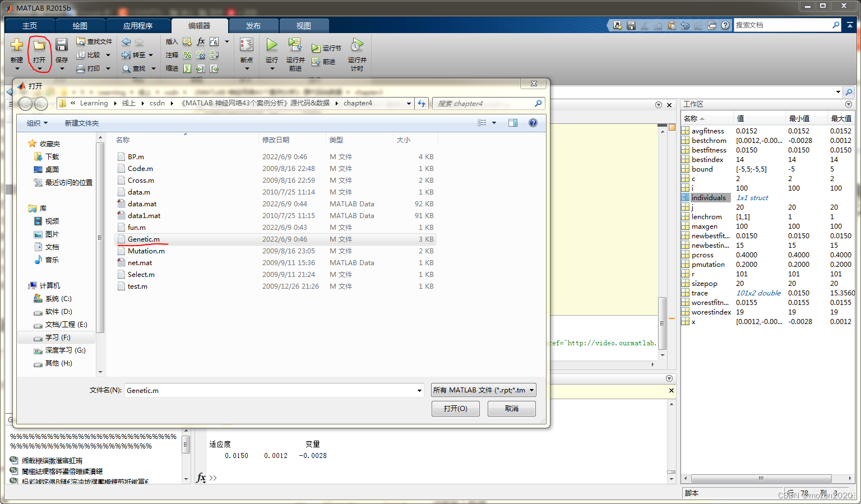Open the 打开 (Open) dropdown arrow

coord(39,69)
